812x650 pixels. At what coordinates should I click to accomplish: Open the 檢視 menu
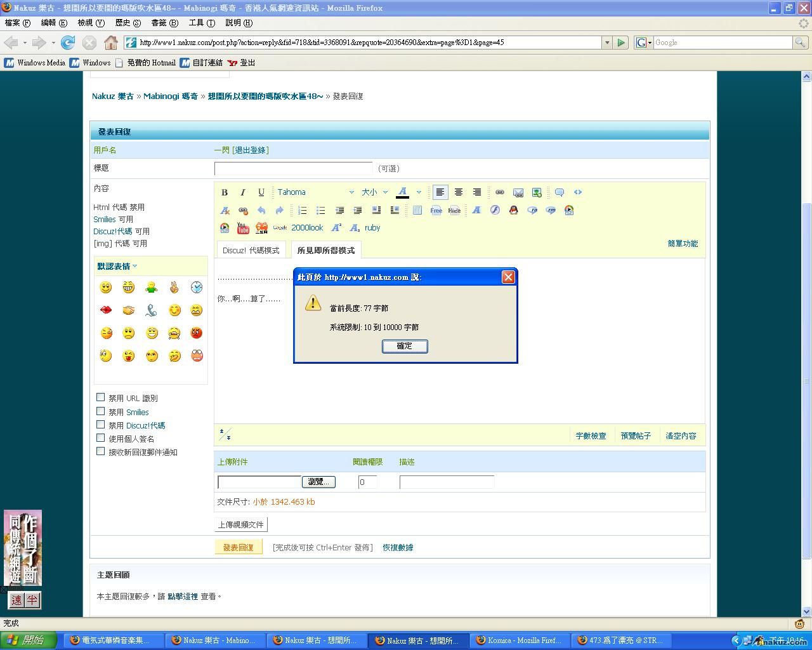pyautogui.click(x=91, y=23)
